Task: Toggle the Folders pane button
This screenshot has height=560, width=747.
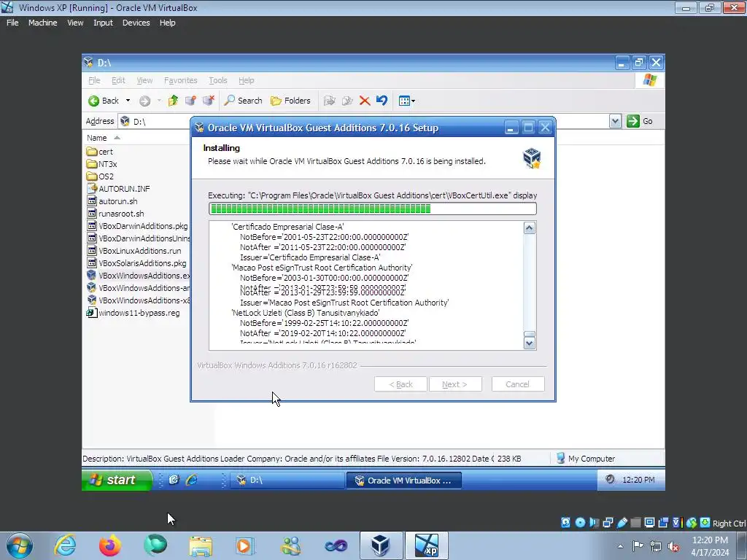Action: click(x=290, y=101)
